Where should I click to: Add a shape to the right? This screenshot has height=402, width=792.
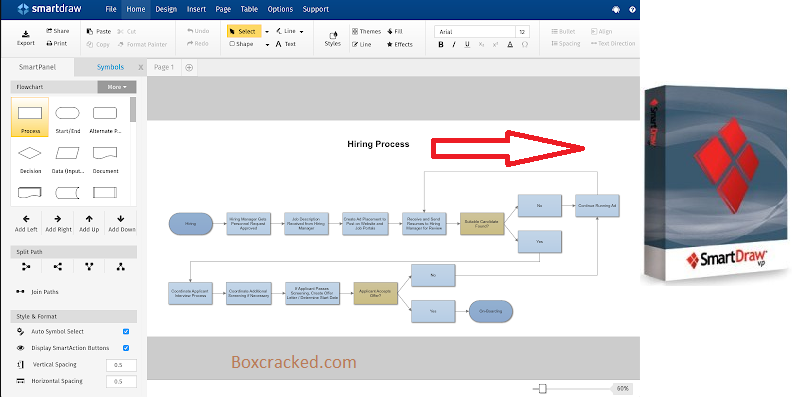58,224
